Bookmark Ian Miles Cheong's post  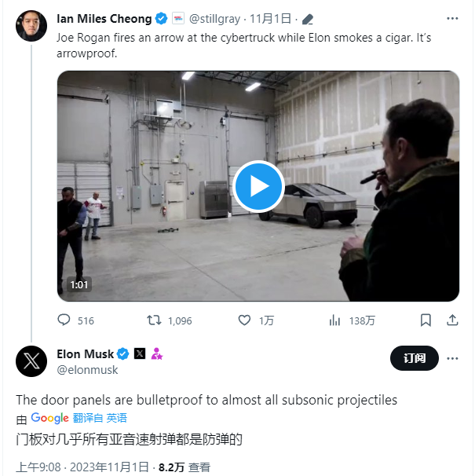pos(426,320)
